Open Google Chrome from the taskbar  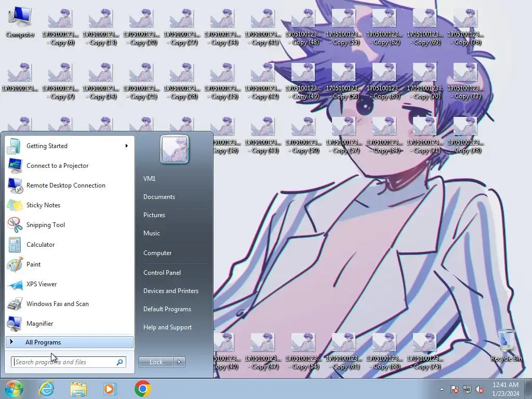click(x=142, y=389)
